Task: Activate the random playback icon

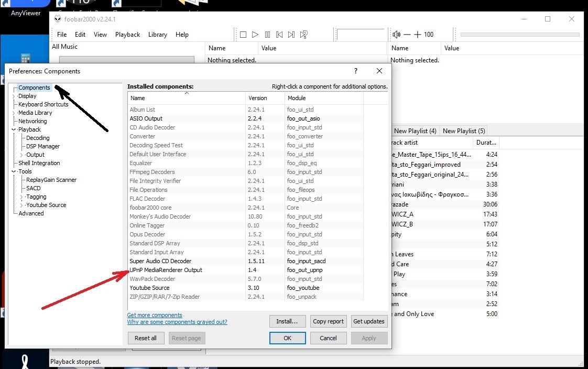Action: pyautogui.click(x=303, y=35)
